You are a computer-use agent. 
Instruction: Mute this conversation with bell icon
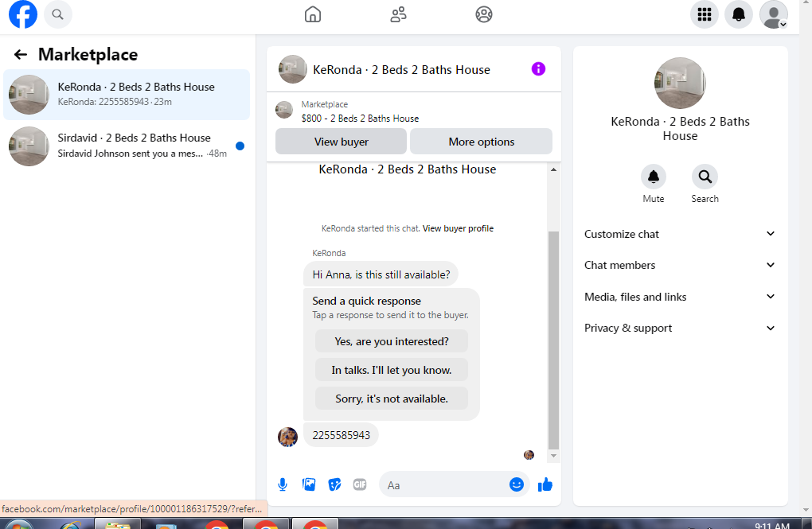[x=654, y=177]
